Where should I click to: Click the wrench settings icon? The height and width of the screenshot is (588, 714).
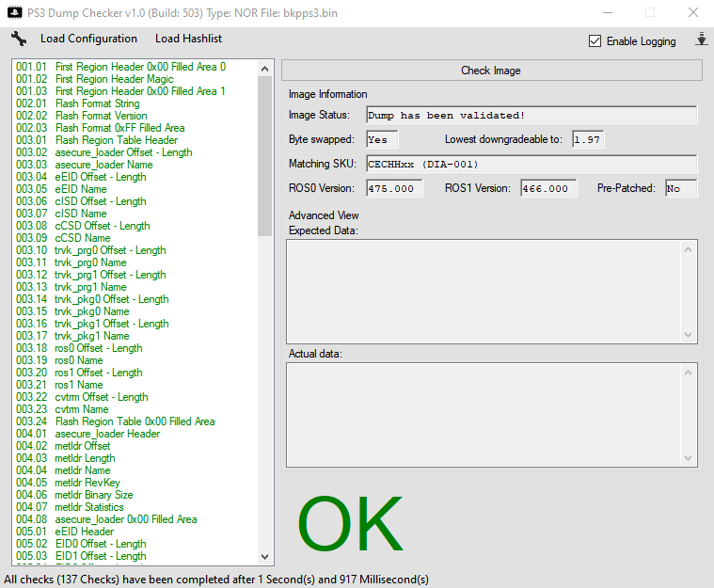19,39
